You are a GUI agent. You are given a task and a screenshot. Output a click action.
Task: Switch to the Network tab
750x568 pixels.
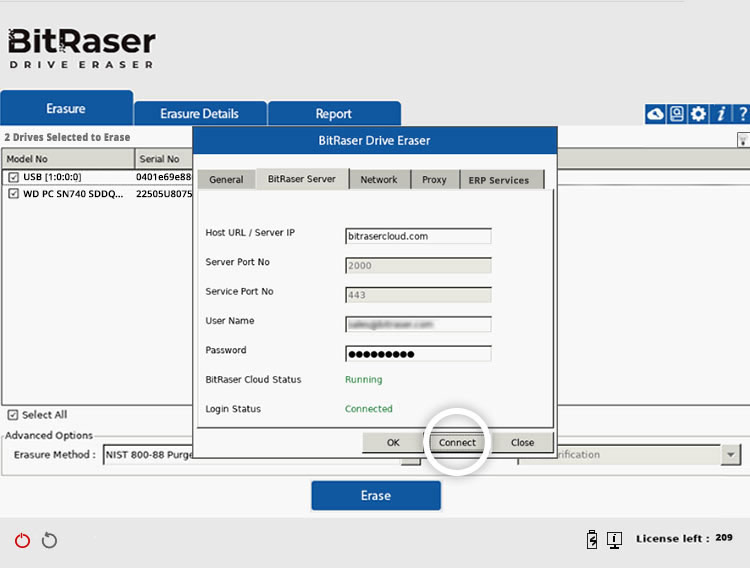[379, 180]
